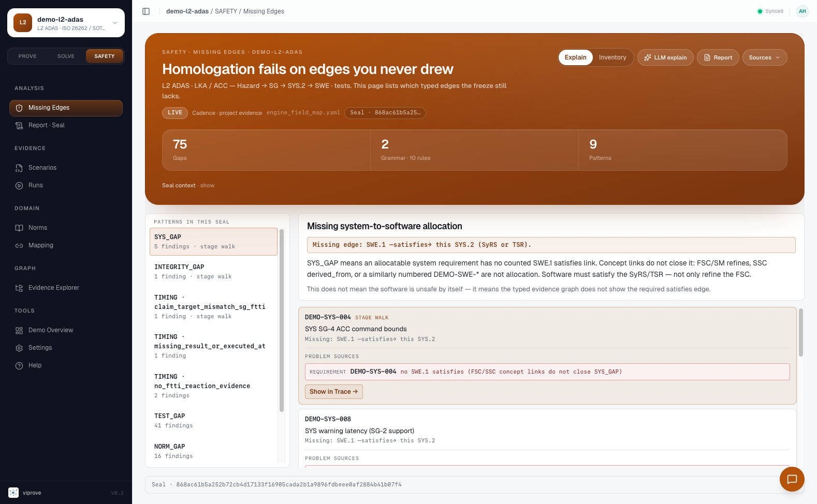Image resolution: width=817 pixels, height=504 pixels.
Task: Click the Show in Trace button
Action: point(333,392)
